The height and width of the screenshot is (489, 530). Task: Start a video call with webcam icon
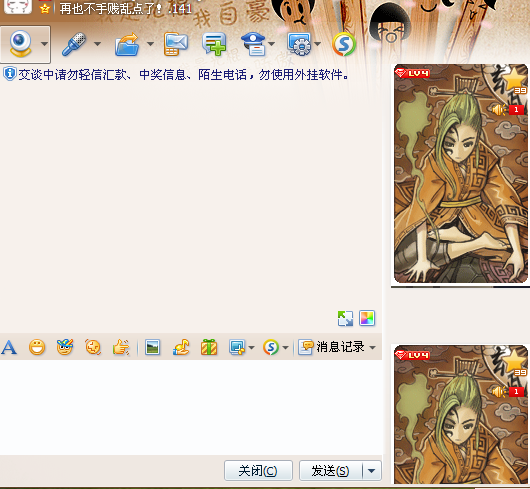(20, 44)
